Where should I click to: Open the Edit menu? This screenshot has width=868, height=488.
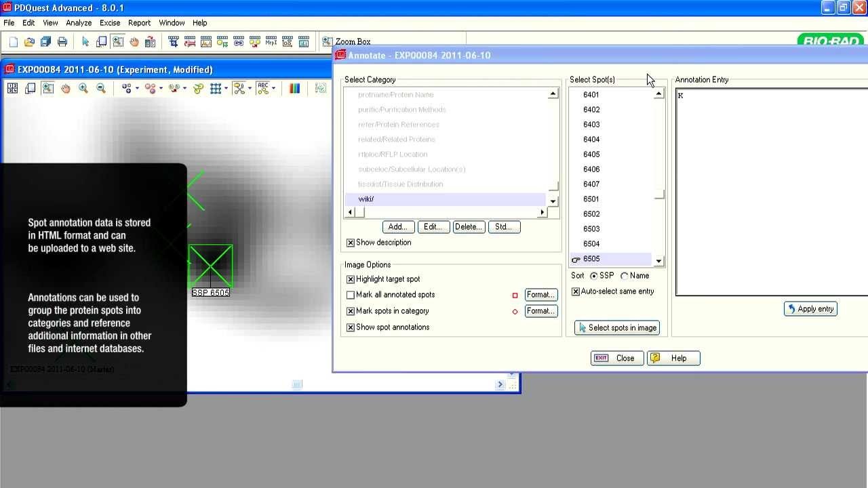point(28,22)
